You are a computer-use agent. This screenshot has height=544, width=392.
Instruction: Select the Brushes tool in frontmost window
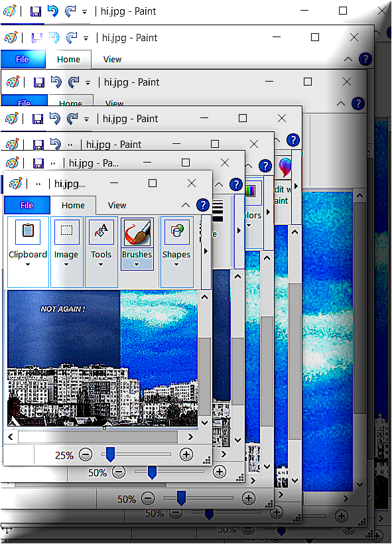coord(137,244)
